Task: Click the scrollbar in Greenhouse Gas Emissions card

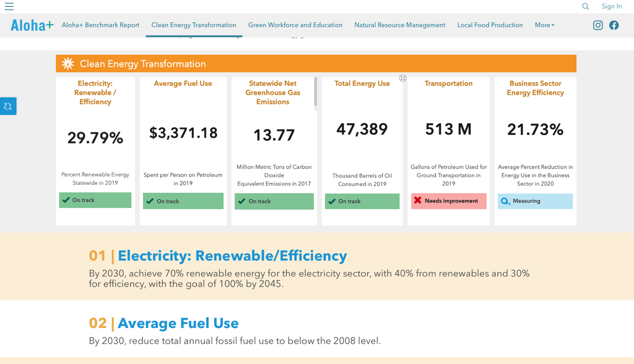Action: (315, 92)
